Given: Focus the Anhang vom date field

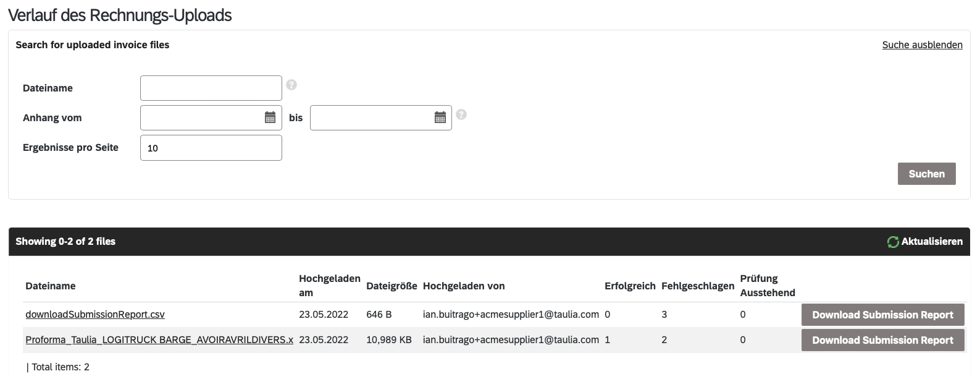Looking at the screenshot, I should tap(201, 117).
